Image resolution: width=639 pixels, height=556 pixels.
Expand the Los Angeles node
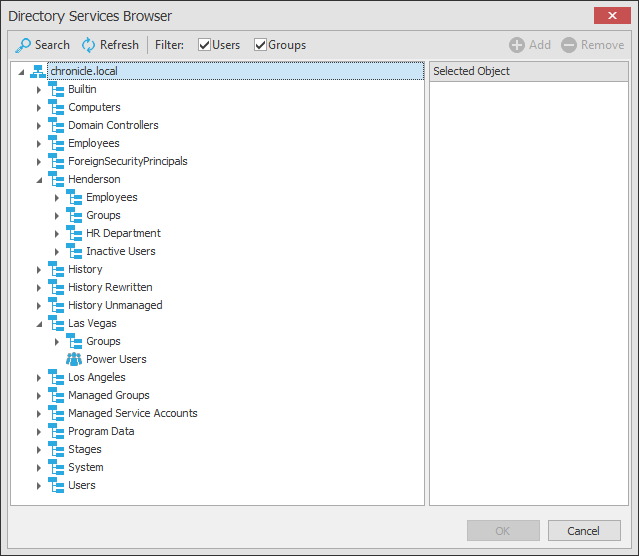coord(39,377)
